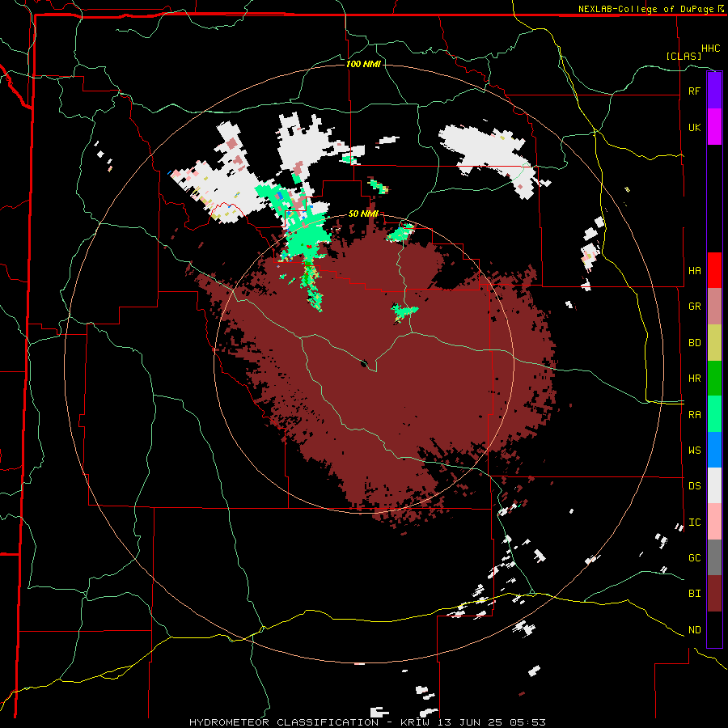Click the IC light pink legend swatch

click(x=714, y=522)
